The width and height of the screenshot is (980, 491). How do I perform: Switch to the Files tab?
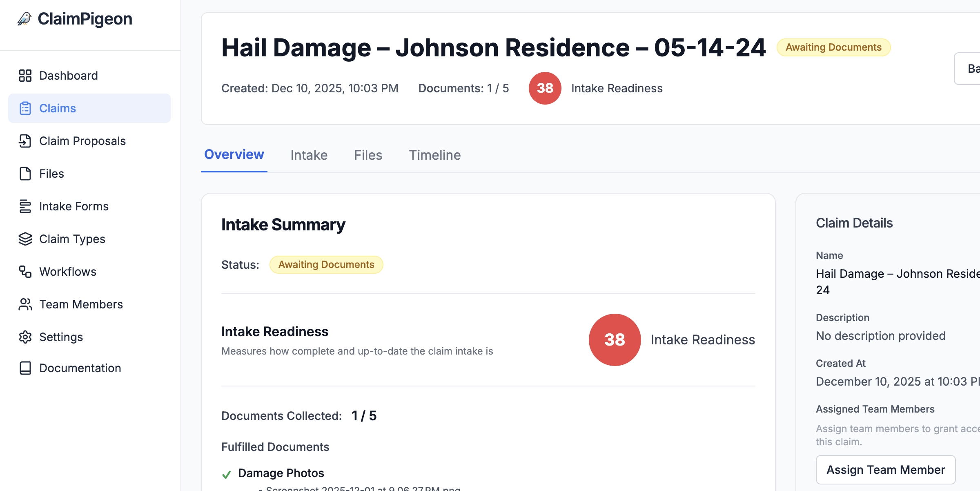click(368, 155)
